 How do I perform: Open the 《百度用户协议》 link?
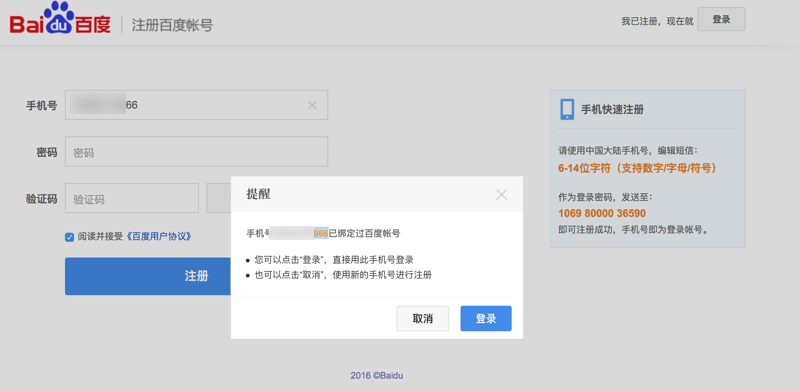(x=159, y=237)
